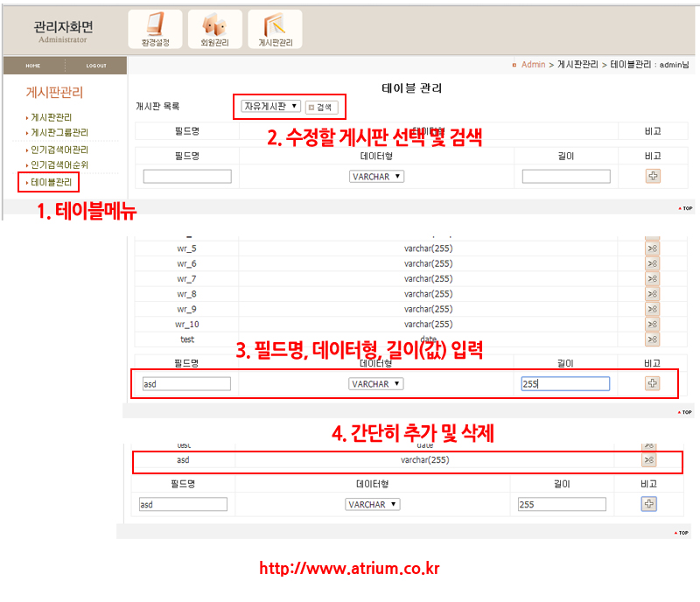Click the empty 필드명 input field

click(187, 177)
